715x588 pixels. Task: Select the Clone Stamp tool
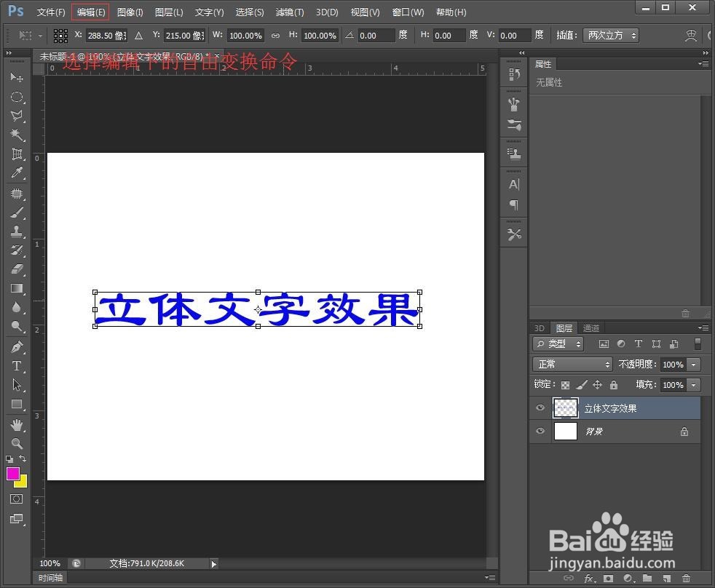click(17, 231)
